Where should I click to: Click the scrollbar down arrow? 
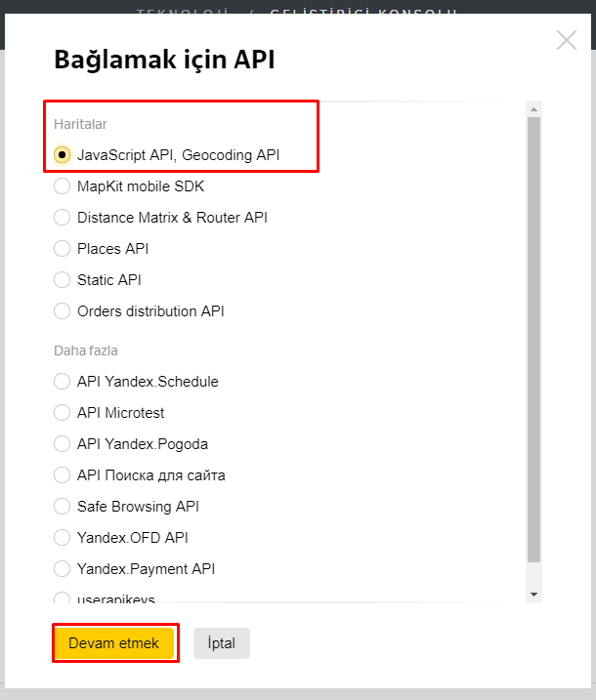(x=533, y=595)
